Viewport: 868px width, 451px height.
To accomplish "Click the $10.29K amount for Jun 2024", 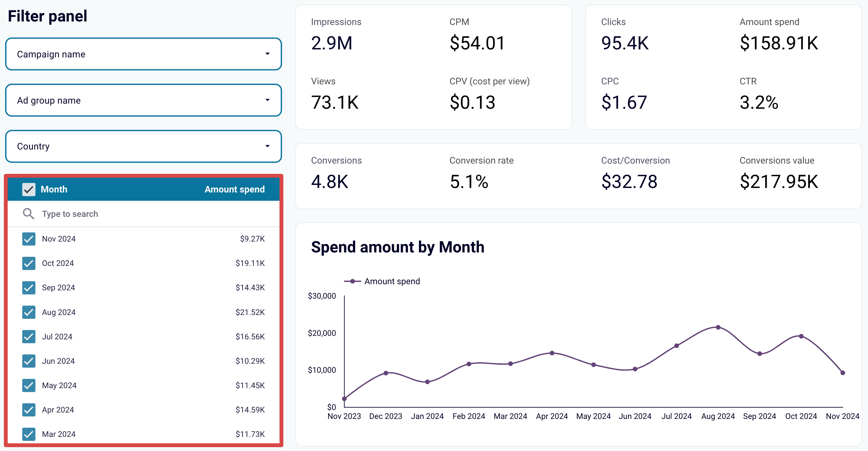I will (250, 361).
